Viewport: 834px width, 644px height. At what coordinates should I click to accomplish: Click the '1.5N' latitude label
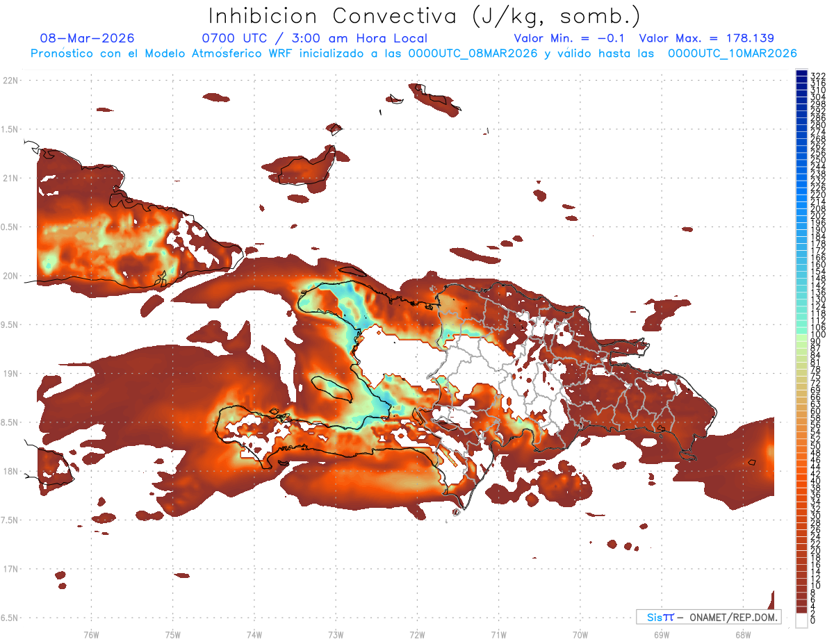[x=9, y=129]
